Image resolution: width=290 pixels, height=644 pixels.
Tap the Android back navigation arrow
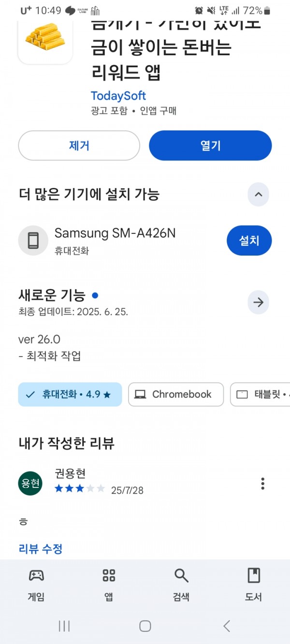pyautogui.click(x=227, y=626)
